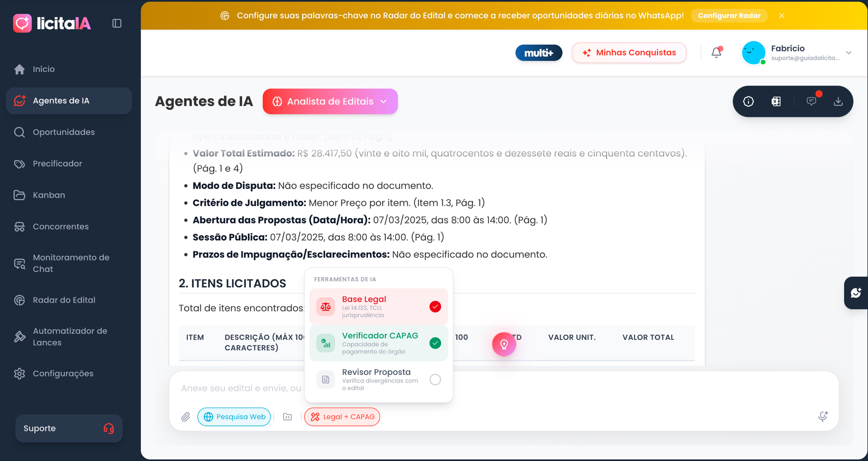Dismiss the yellow Radar banner
The image size is (868, 461).
[781, 16]
